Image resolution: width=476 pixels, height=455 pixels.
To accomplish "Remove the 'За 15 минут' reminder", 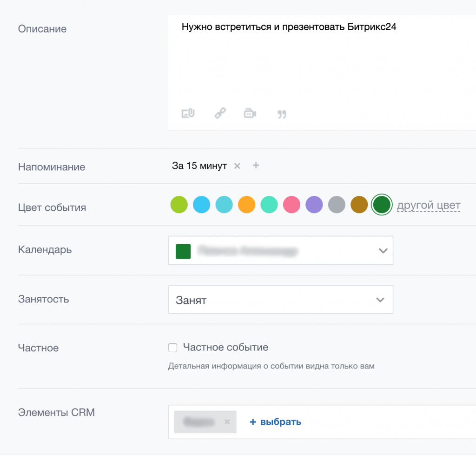I will pos(237,166).
